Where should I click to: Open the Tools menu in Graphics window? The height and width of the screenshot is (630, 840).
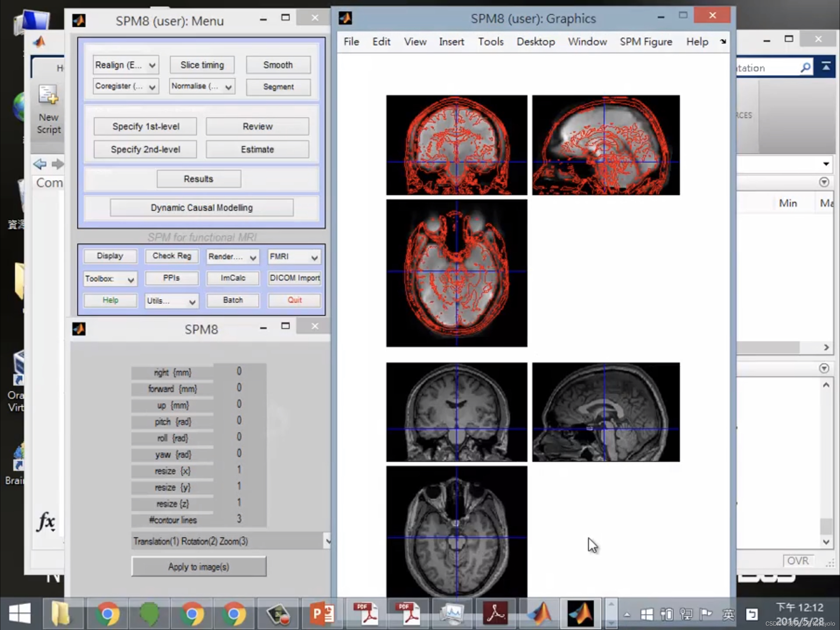491,42
